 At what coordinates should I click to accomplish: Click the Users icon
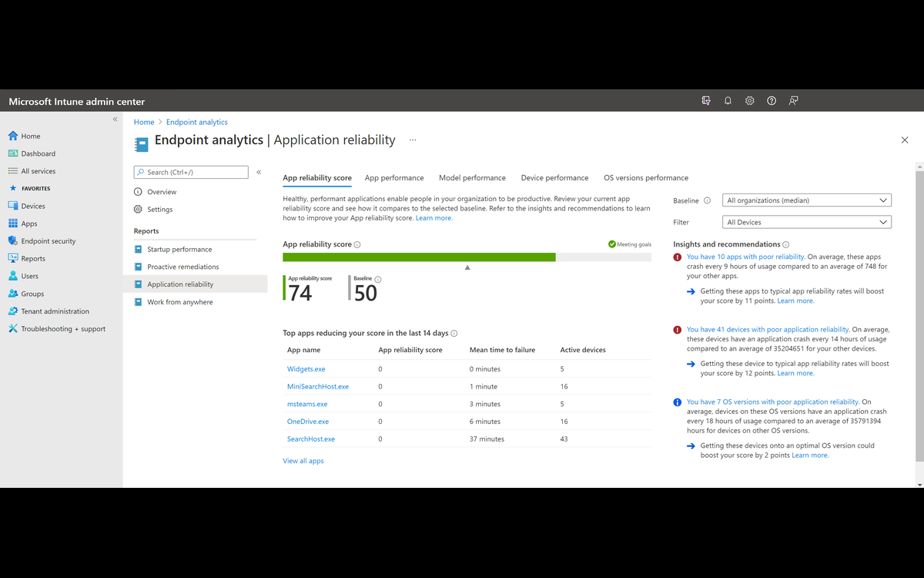pos(13,276)
